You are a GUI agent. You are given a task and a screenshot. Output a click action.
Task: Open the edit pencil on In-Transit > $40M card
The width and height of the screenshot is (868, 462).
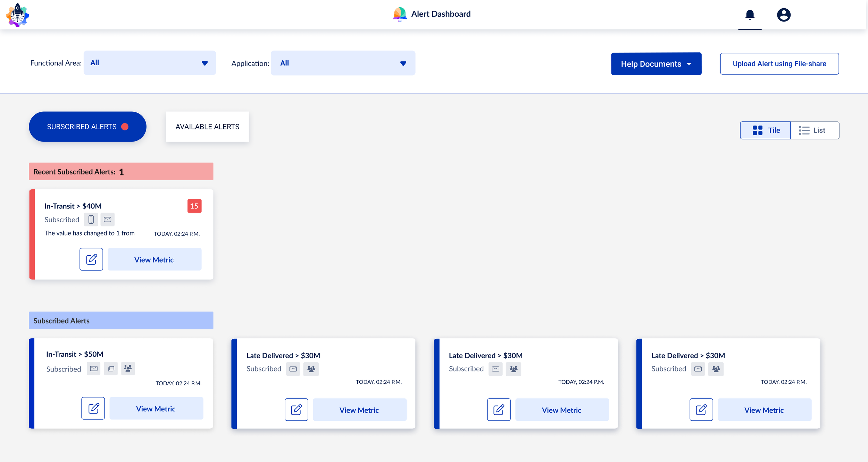(91, 259)
